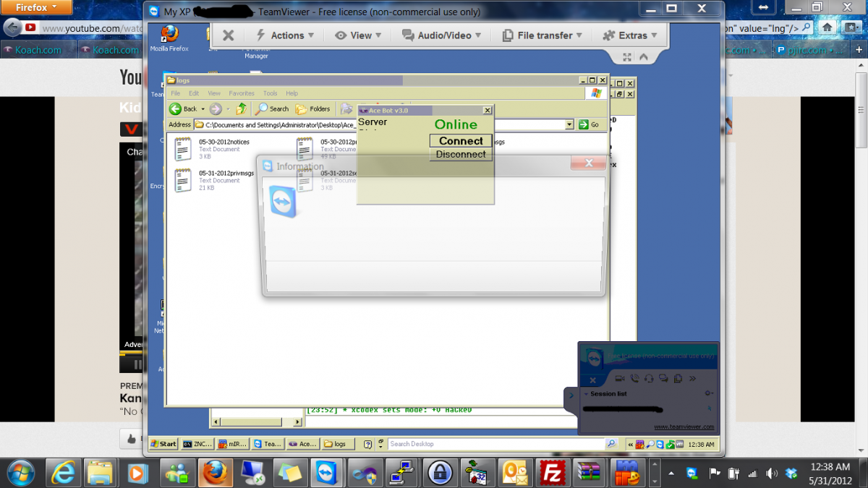This screenshot has height=488, width=868.
Task: Click the Firefox menu button
Action: point(36,8)
